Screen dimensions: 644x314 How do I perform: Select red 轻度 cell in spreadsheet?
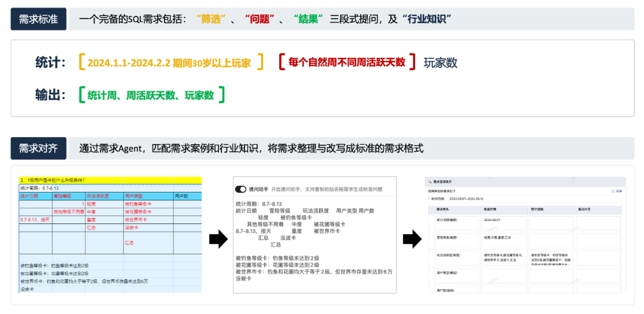[x=105, y=204]
